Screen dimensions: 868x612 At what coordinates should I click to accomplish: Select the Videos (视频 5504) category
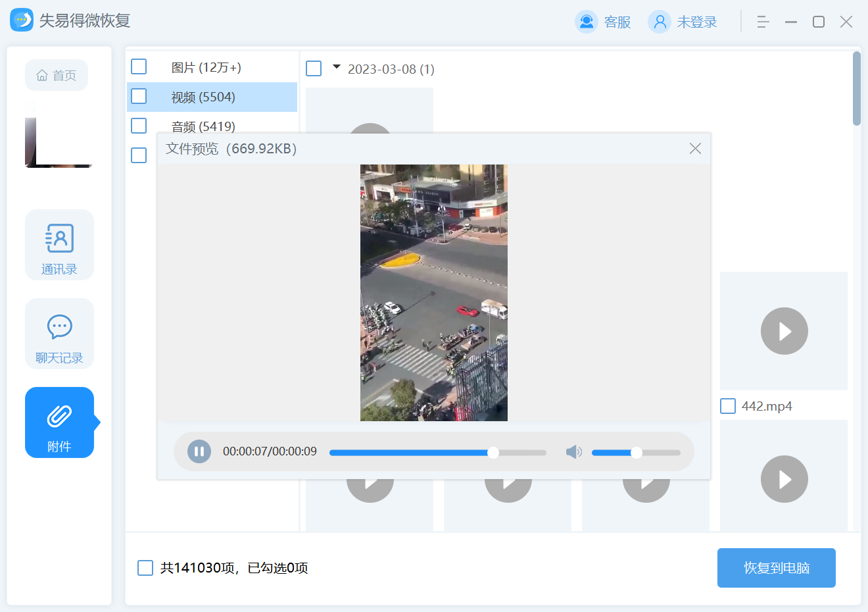tap(203, 97)
